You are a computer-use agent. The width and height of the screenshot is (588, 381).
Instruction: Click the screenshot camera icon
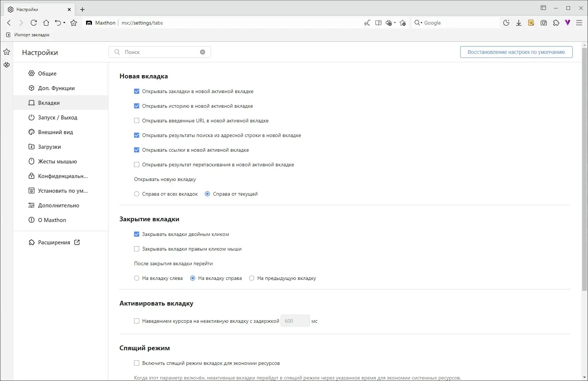544,23
